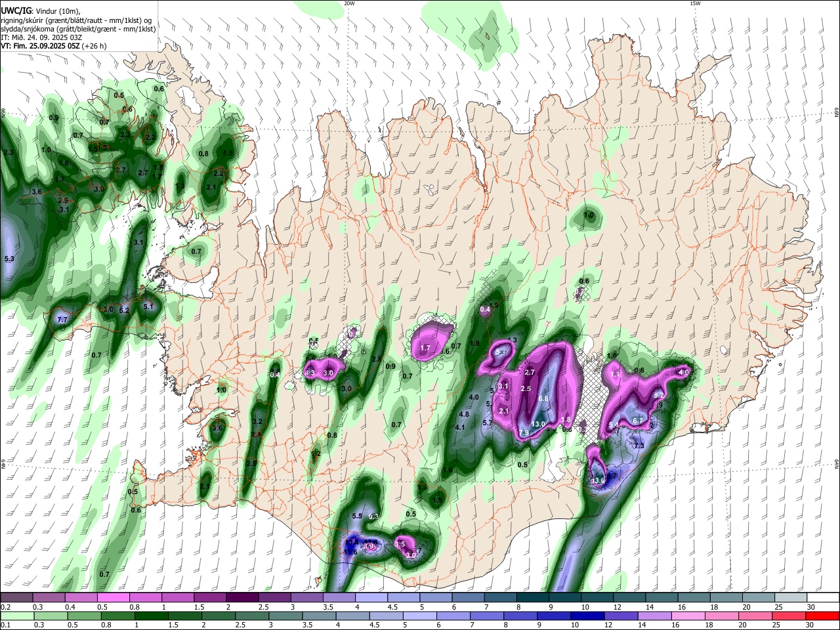Choose the dark purple 2 swatch in snow legend
840x630 pixels.
pyautogui.click(x=241, y=597)
